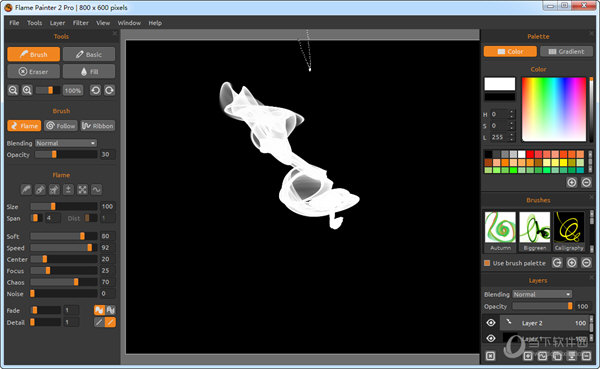The image size is (600, 369).
Task: Choose the Flame brush type
Action: pyautogui.click(x=24, y=126)
